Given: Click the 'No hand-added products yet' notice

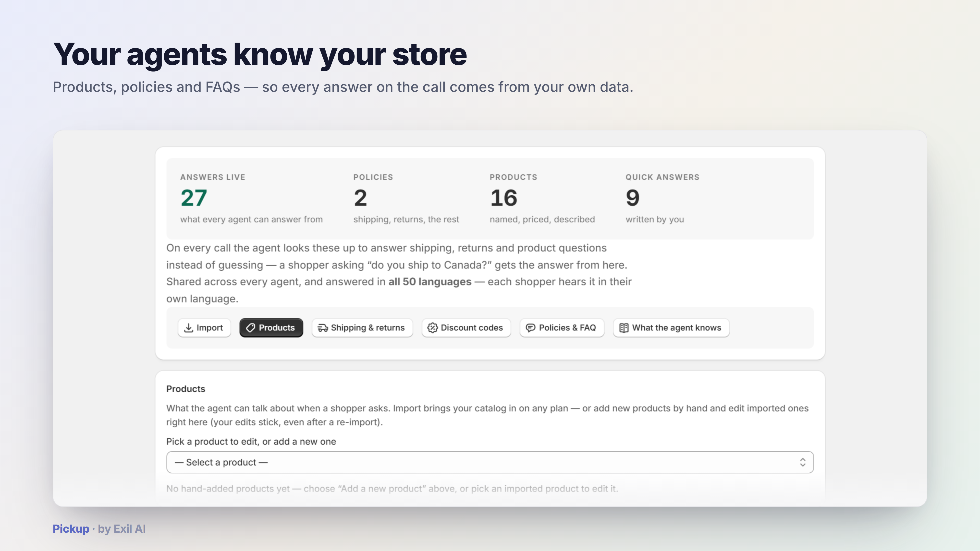Looking at the screenshot, I should coord(392,489).
